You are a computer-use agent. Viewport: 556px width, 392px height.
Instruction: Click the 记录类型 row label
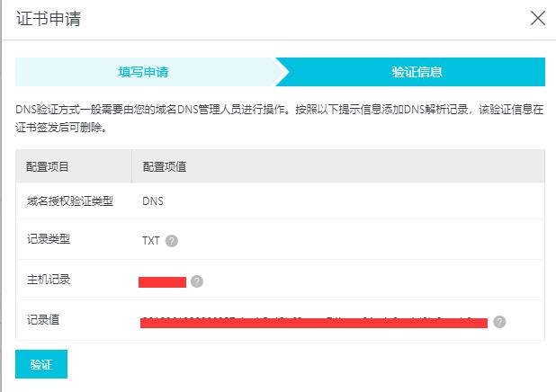pos(48,240)
